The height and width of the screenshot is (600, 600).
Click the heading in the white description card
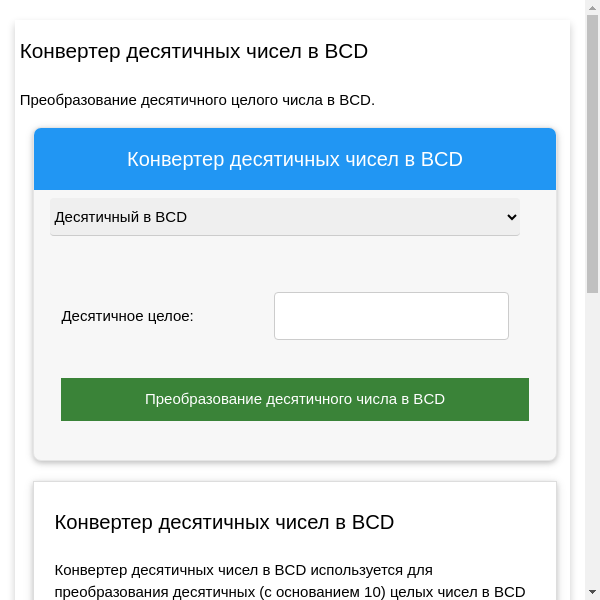224,522
